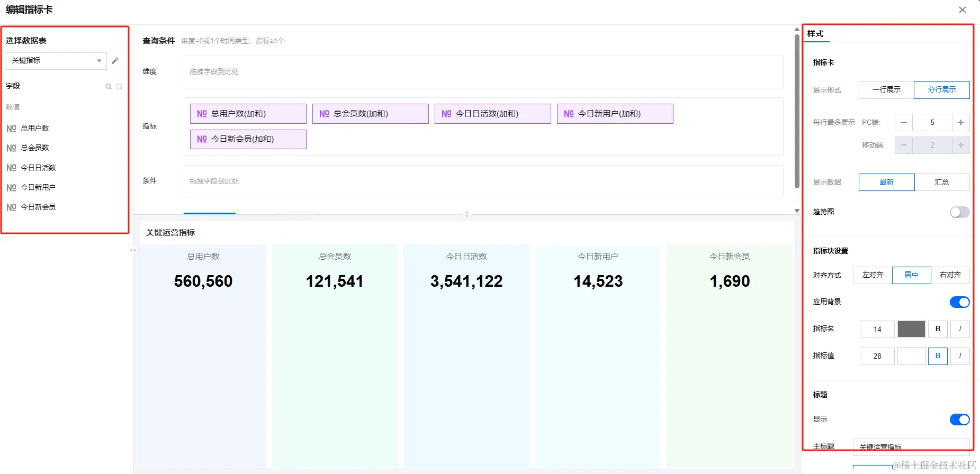The width and height of the screenshot is (980, 474).
Task: Toggle bold for 指标值
Action: coord(938,356)
